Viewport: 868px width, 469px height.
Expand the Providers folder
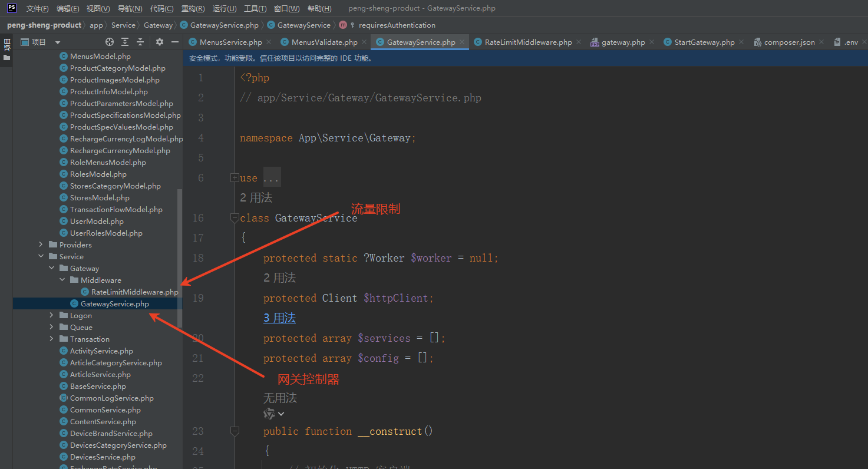point(41,245)
